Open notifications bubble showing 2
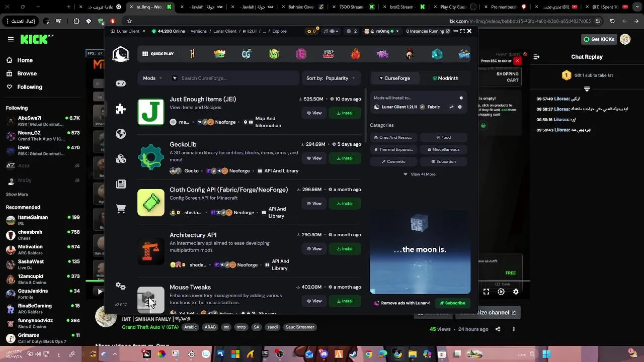 click(352, 31)
